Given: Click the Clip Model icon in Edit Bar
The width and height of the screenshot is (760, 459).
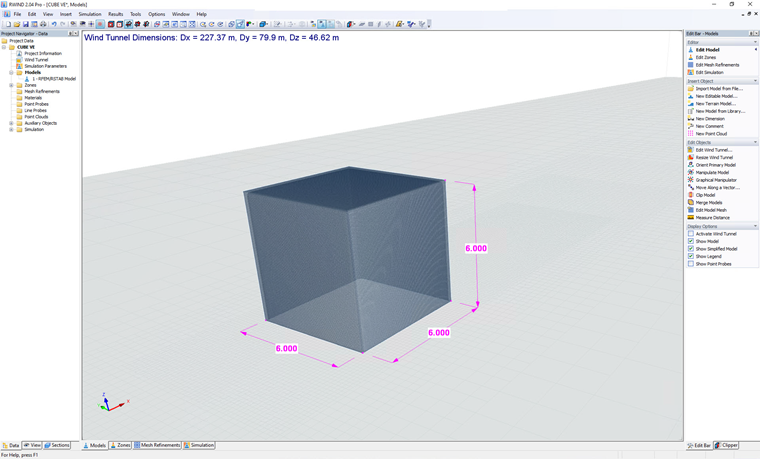Looking at the screenshot, I should pyautogui.click(x=691, y=195).
